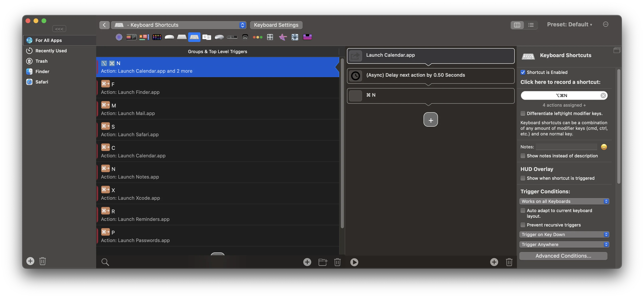Open the emoji picker beside Notes
This screenshot has width=644, height=298.
pyautogui.click(x=604, y=147)
